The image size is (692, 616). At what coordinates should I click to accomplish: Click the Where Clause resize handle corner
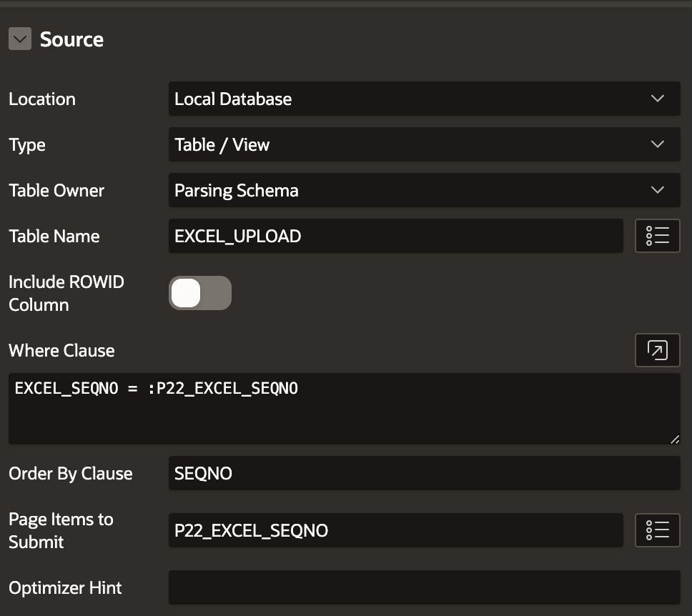tap(675, 439)
